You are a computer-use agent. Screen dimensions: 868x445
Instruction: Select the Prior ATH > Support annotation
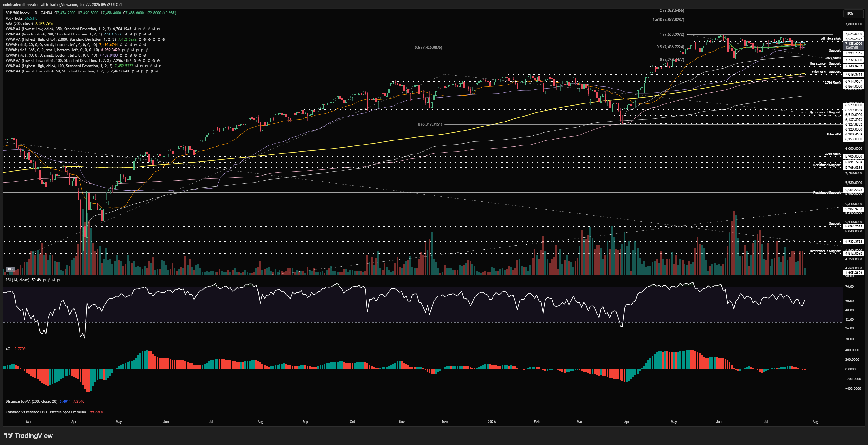click(826, 71)
